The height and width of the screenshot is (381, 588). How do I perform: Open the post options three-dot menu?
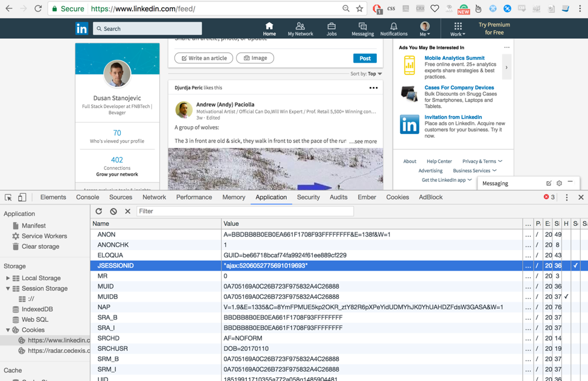point(374,88)
